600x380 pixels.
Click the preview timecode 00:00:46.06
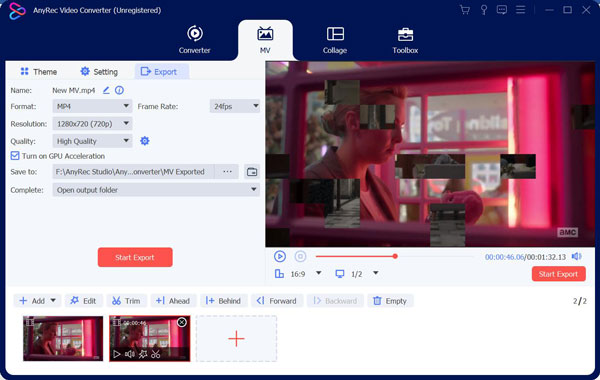pos(504,257)
